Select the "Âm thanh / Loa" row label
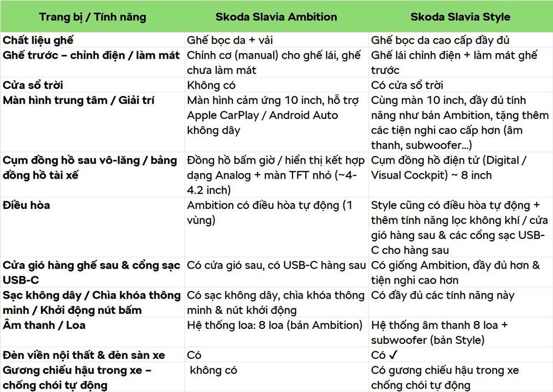553x392 pixels. 44,325
